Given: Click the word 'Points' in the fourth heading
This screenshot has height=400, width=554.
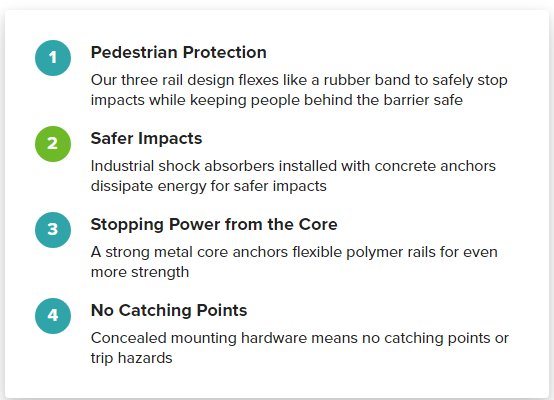Looking at the screenshot, I should [222, 310].
